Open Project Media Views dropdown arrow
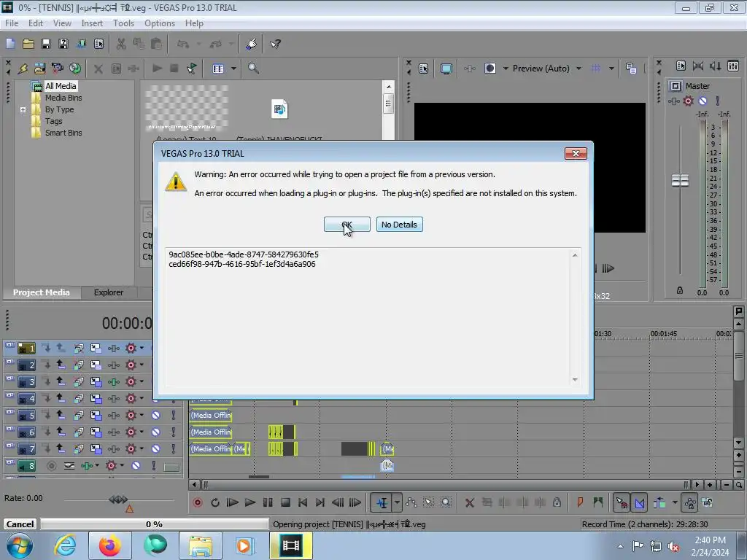This screenshot has height=560, width=747. 233,69
